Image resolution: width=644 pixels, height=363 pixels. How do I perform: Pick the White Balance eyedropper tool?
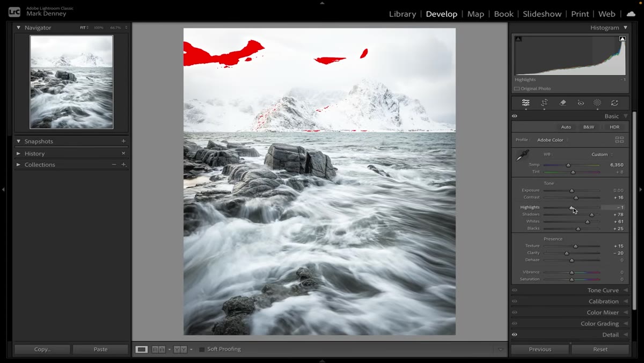(x=522, y=156)
